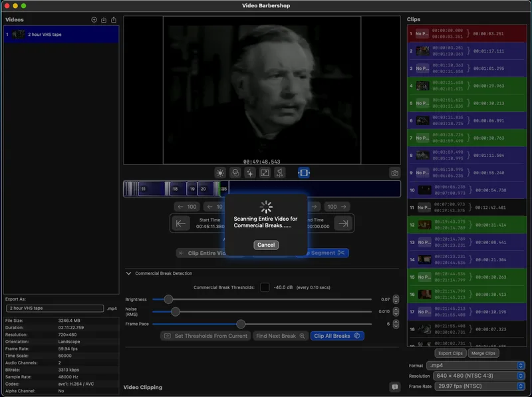Image resolution: width=532 pixels, height=397 pixels.
Task: Open the Frame Rate dropdown
Action: coord(475,386)
